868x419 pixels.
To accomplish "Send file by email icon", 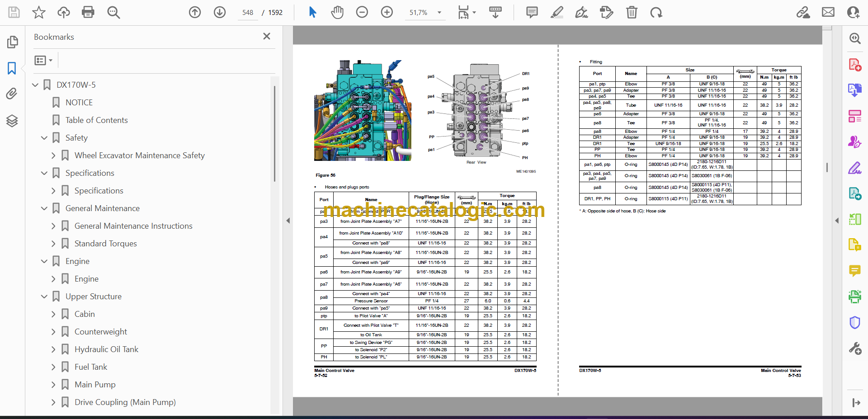I will 828,12.
